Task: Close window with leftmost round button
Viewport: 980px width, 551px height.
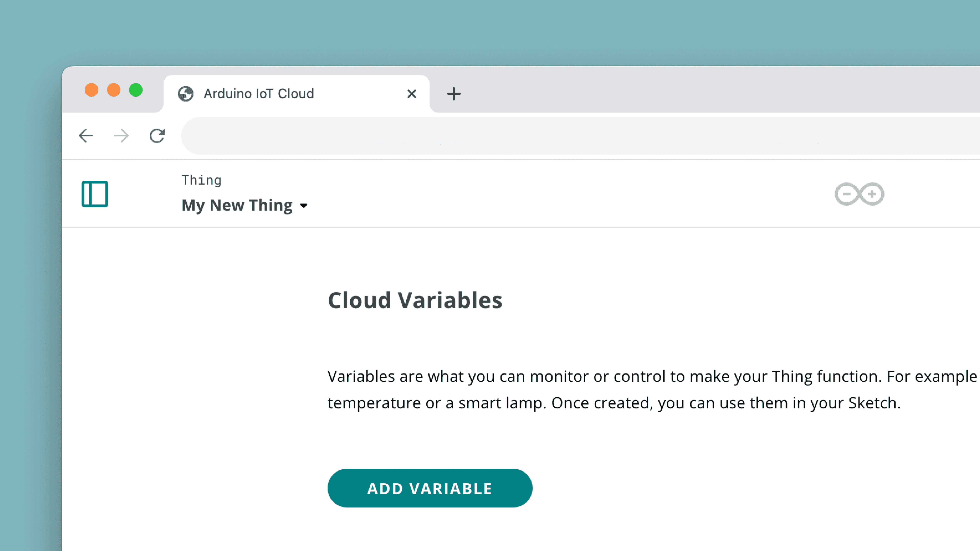Action: click(91, 90)
